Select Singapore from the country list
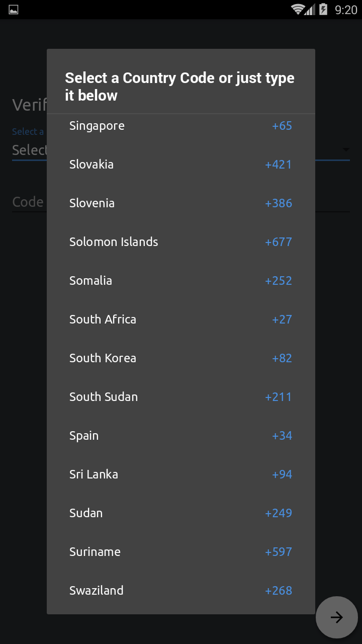This screenshot has width=362, height=644. coord(181,126)
